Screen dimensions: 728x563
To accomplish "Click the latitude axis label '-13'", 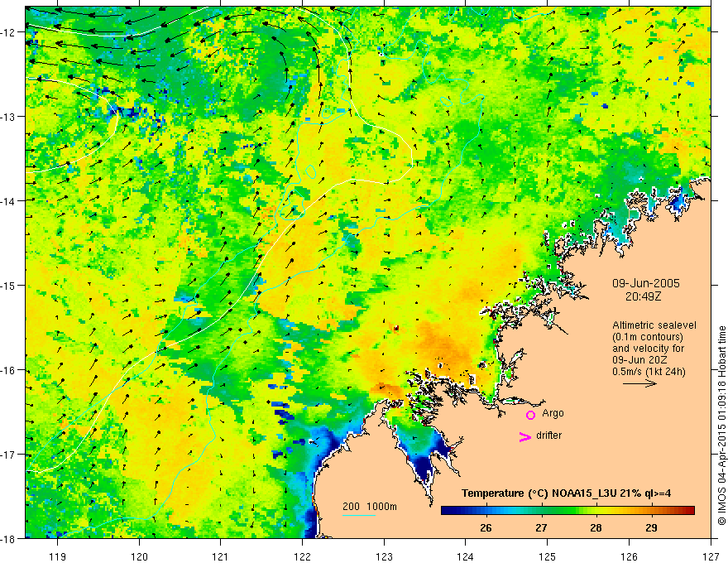I will click(9, 117).
